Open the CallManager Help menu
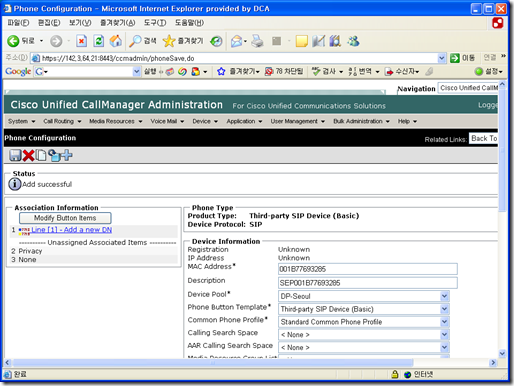Image resolution: width=514 pixels, height=386 pixels. 407,121
